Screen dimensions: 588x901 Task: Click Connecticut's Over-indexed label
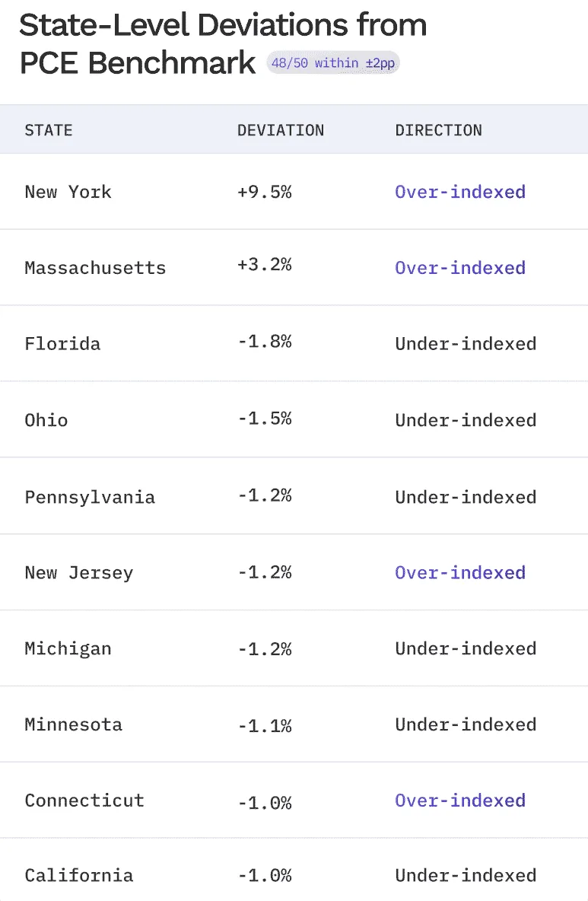point(460,800)
